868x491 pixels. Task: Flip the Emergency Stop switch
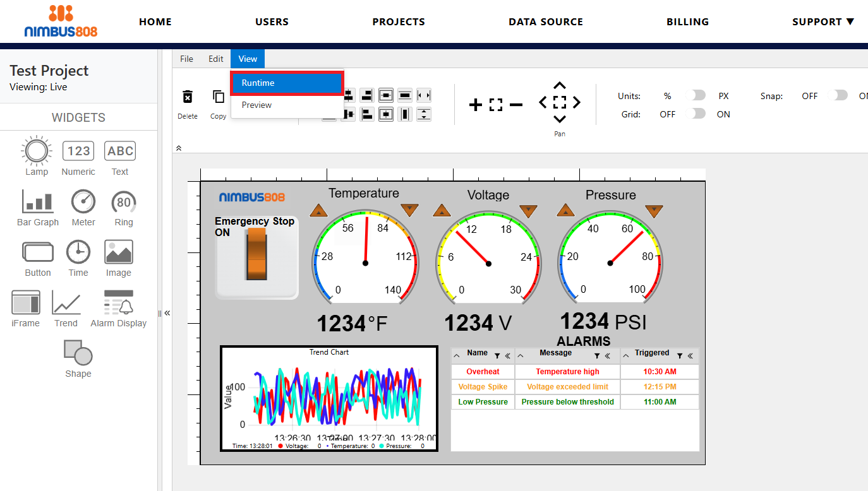257,254
